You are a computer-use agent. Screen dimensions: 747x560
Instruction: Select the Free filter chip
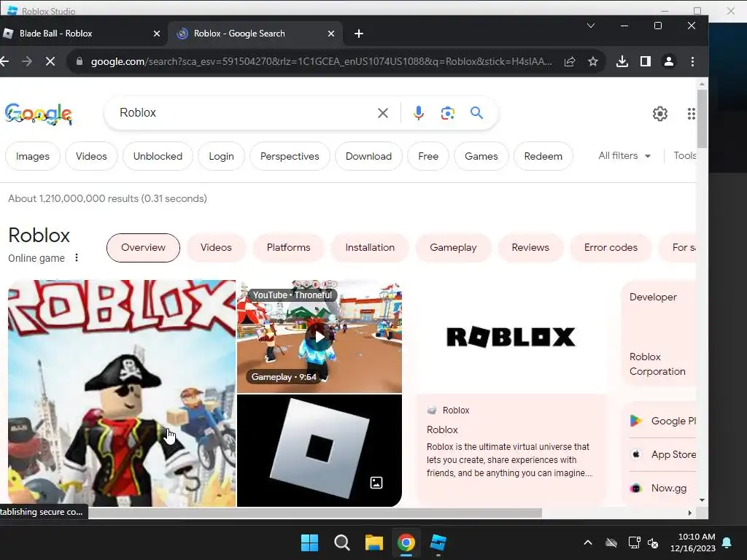tap(428, 156)
